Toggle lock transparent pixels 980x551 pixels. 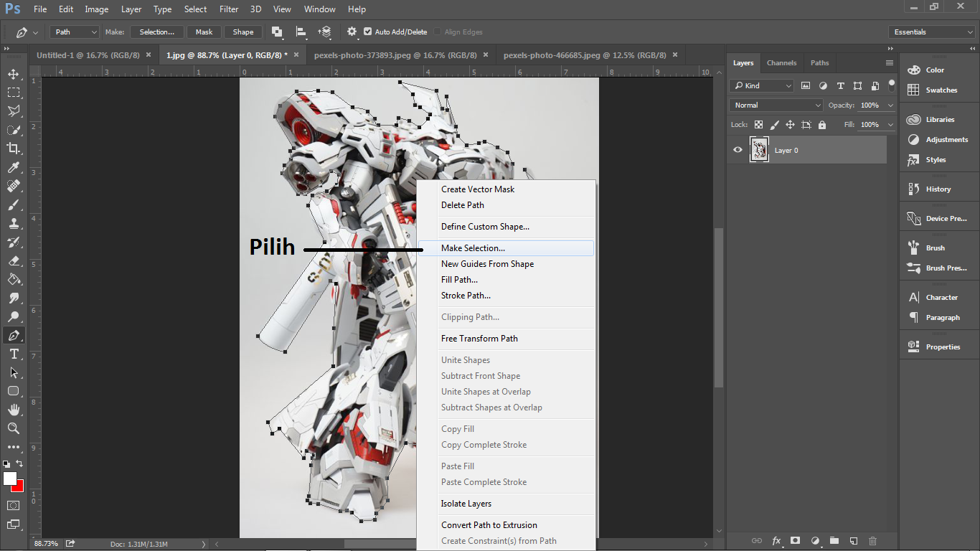758,124
